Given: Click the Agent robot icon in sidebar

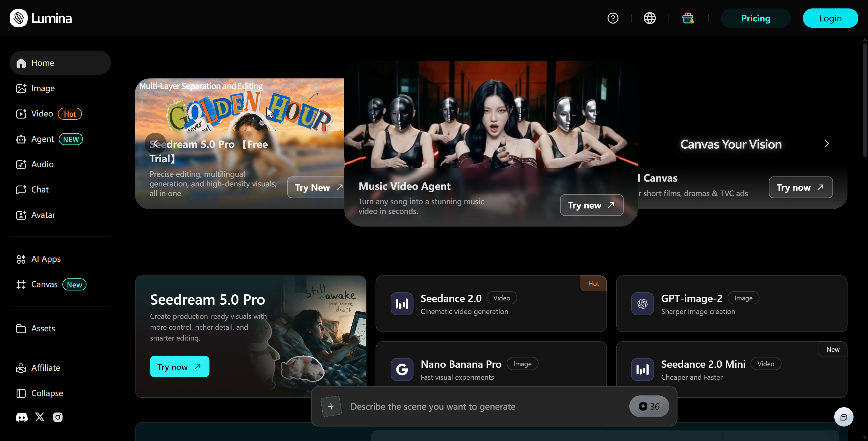Looking at the screenshot, I should pyautogui.click(x=21, y=139).
